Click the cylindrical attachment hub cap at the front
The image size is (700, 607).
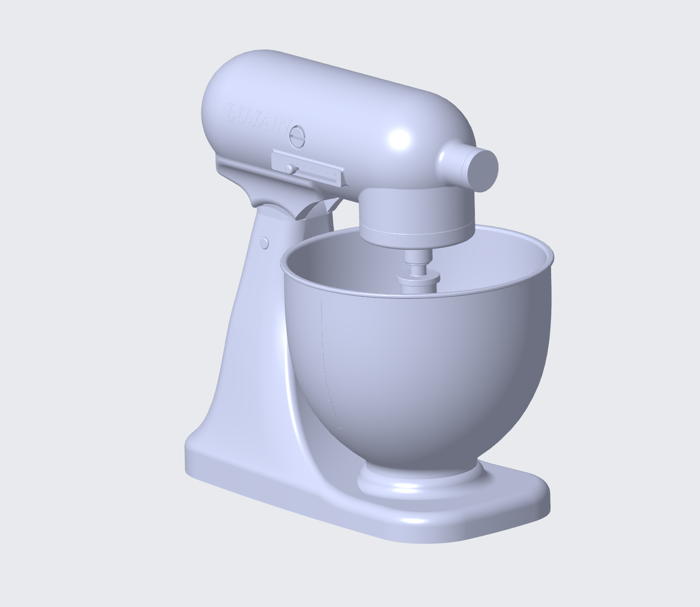482,170
